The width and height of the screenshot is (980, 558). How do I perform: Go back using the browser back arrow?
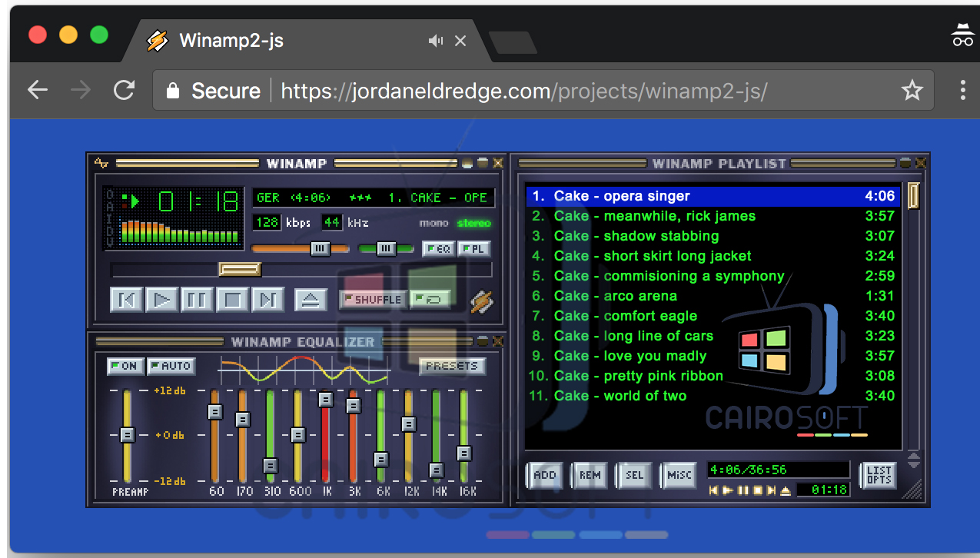pos(38,91)
